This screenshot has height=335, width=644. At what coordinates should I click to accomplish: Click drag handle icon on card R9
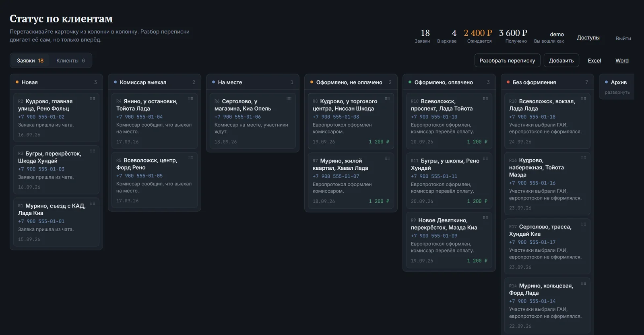(x=485, y=218)
